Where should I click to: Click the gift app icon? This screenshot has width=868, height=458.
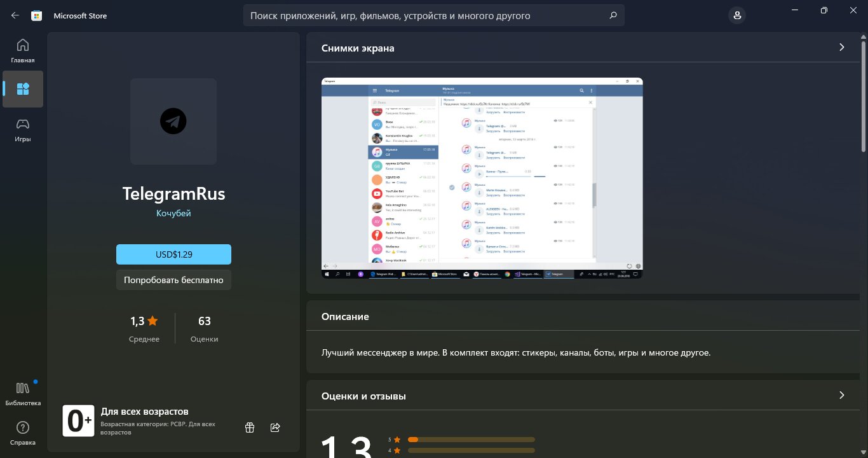(x=250, y=427)
